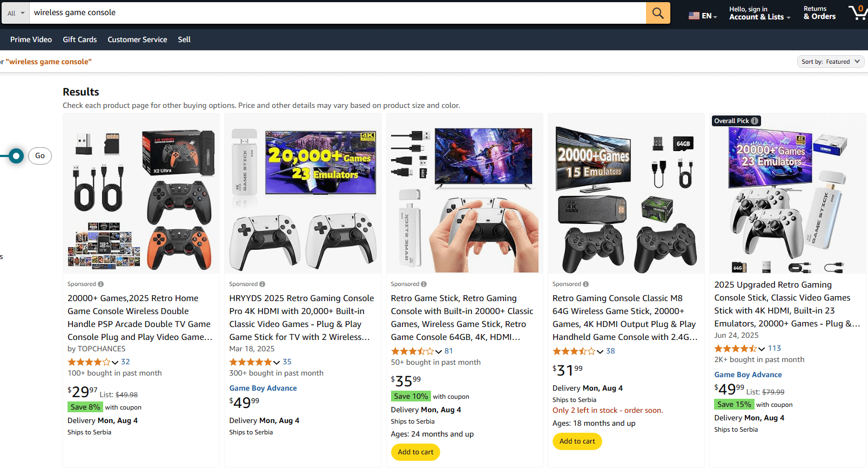Expand the star rating dropdown under TOPCHANCES product

pos(115,362)
